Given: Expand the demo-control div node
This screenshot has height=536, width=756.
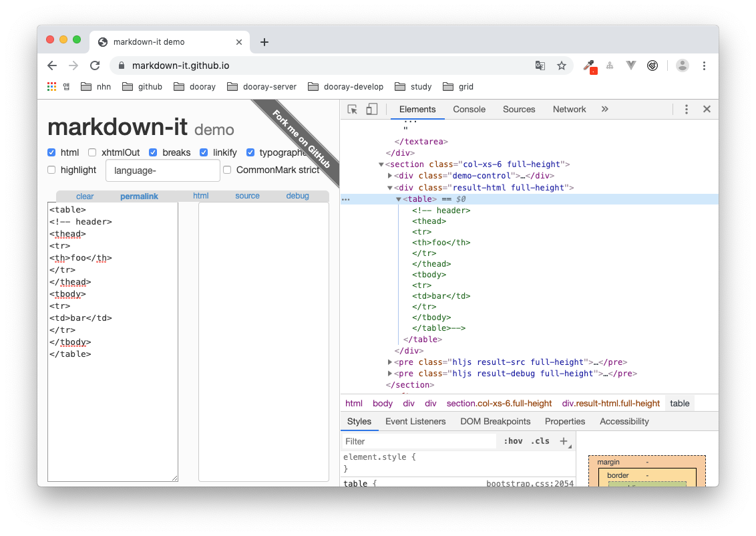Looking at the screenshot, I should click(x=390, y=176).
